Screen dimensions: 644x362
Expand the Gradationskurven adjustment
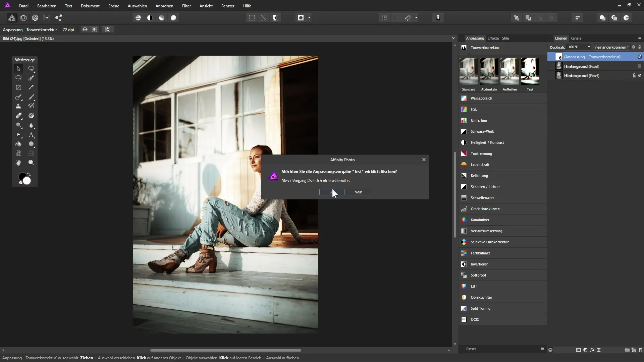502,209
